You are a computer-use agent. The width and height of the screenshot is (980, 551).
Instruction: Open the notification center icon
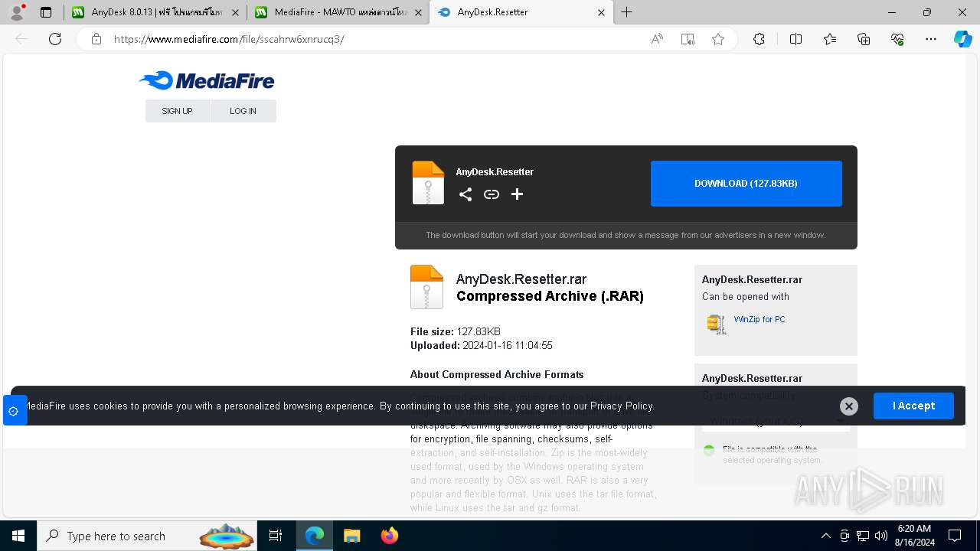click(955, 536)
